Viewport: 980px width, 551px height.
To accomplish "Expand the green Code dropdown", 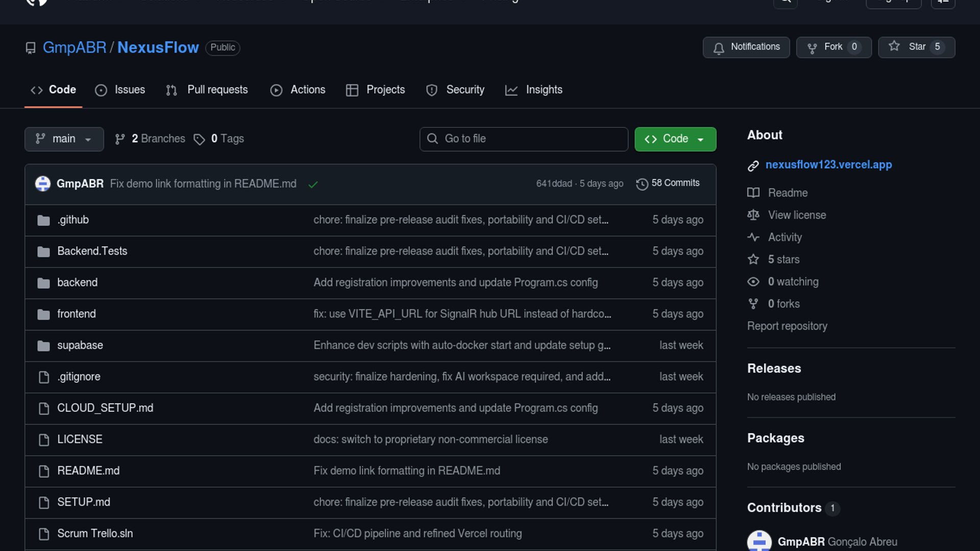I will coord(675,139).
